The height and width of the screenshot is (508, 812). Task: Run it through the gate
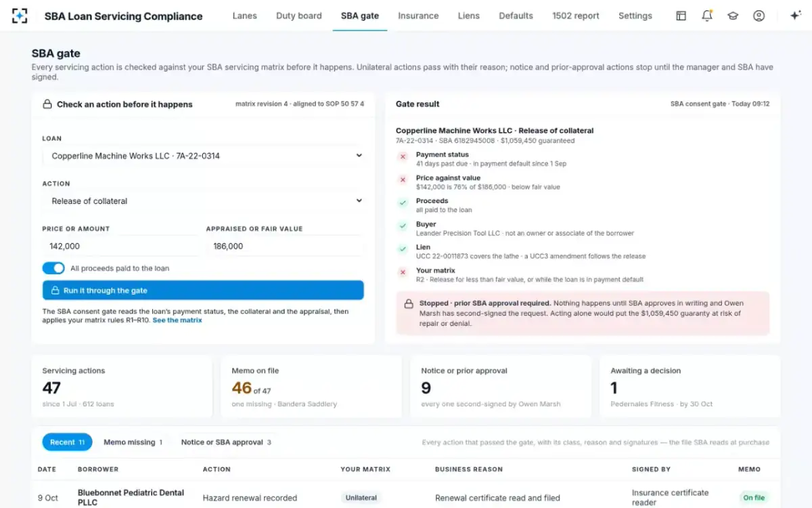click(x=203, y=291)
